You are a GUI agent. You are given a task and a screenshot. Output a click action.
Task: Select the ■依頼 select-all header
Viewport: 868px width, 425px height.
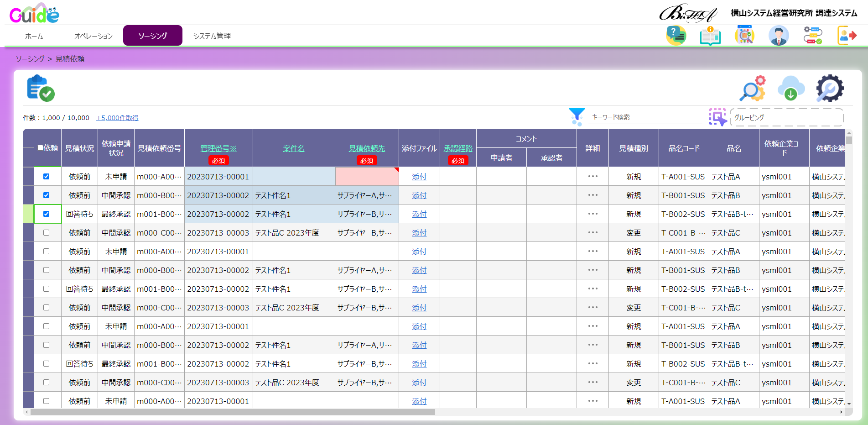[47, 148]
